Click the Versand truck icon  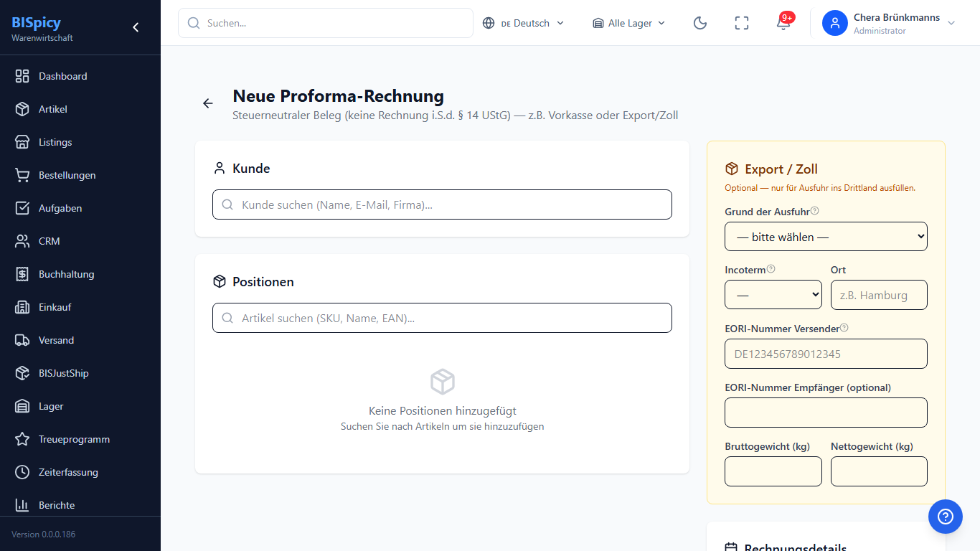pyautogui.click(x=22, y=340)
